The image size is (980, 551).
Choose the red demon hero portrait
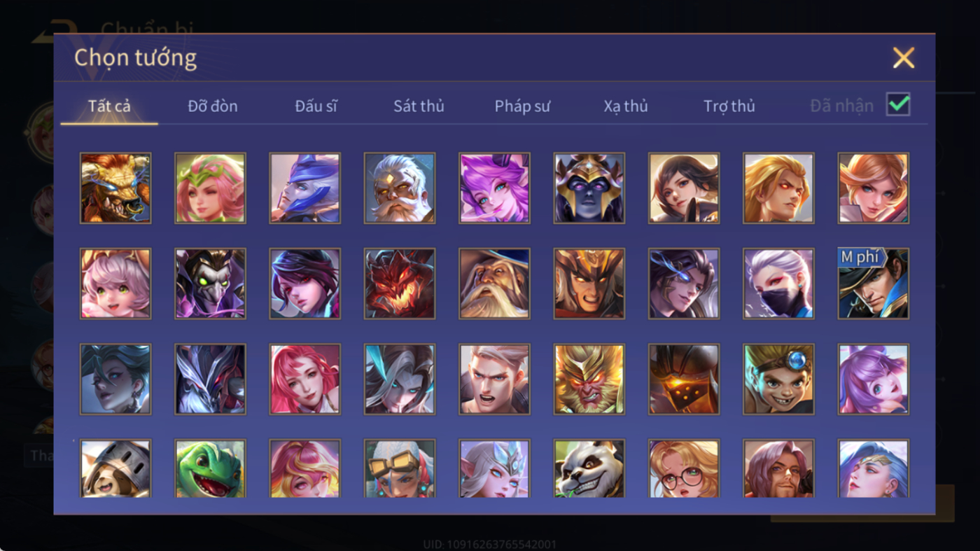pyautogui.click(x=400, y=284)
